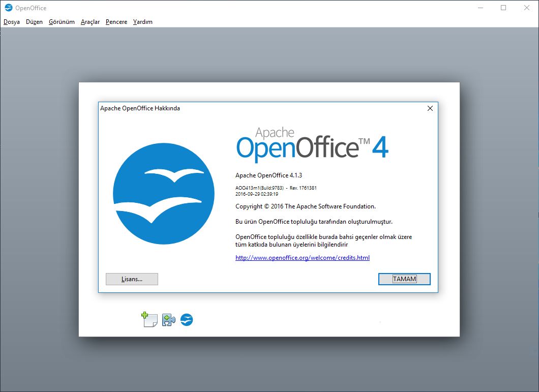Click the add extensions puzzle icon
This screenshot has width=539, height=392.
pos(168,320)
